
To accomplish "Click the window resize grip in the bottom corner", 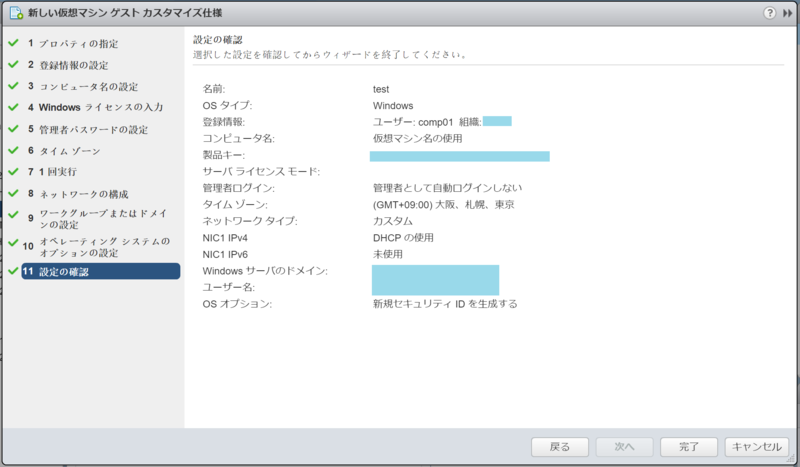I will pos(790,458).
